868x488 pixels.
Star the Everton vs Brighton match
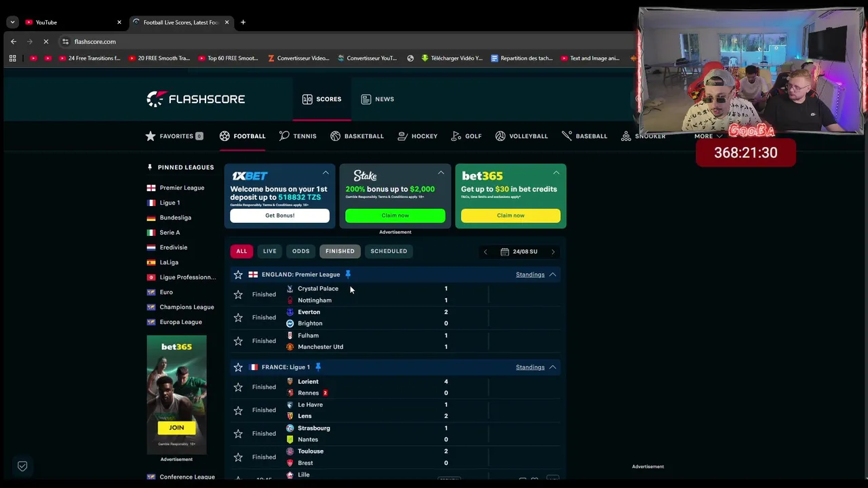(x=238, y=317)
